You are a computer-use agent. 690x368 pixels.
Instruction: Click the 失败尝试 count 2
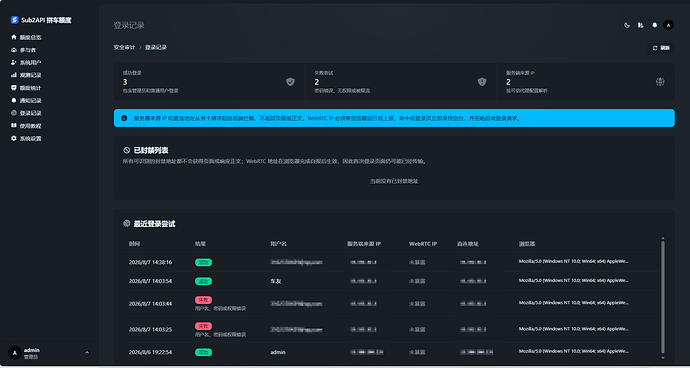point(317,82)
